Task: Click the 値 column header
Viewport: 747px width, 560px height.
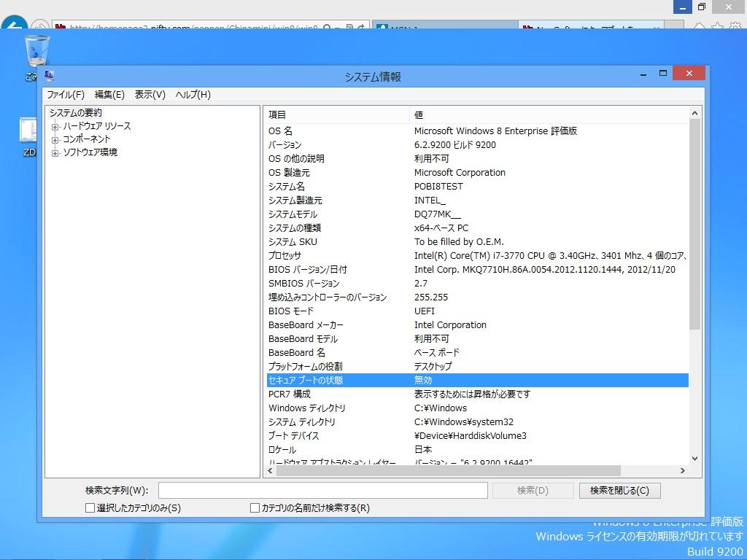Action: pyautogui.click(x=549, y=114)
